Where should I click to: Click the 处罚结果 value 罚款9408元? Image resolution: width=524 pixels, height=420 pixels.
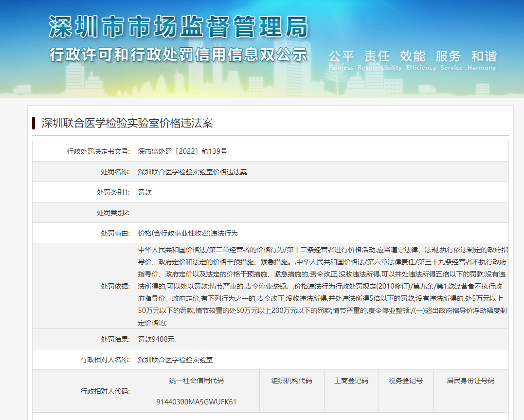coord(156,339)
